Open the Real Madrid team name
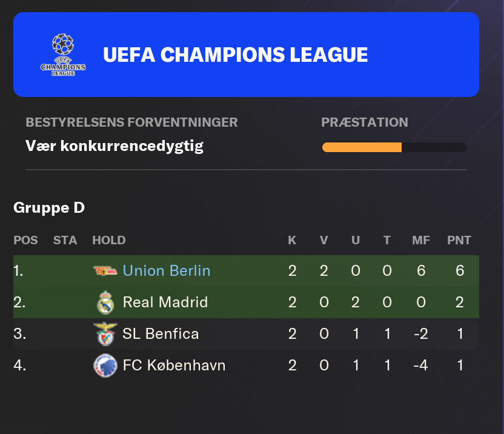Screen dimensions: 504x434 pyautogui.click(x=165, y=302)
